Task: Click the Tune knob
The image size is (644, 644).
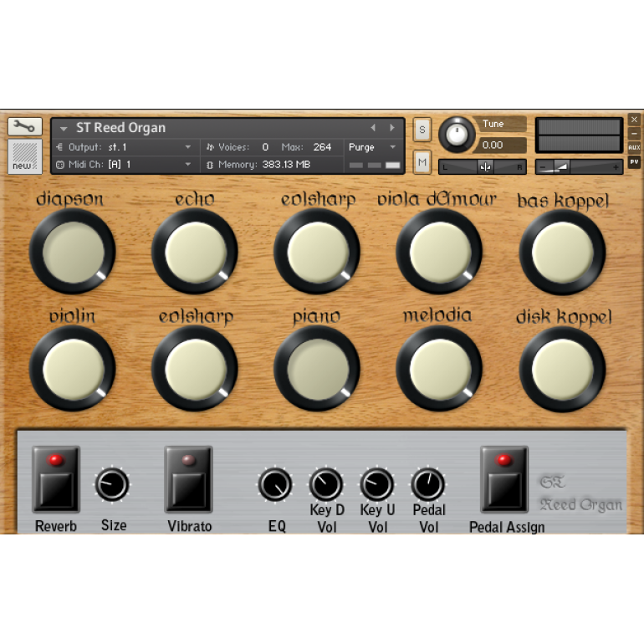Action: (457, 134)
